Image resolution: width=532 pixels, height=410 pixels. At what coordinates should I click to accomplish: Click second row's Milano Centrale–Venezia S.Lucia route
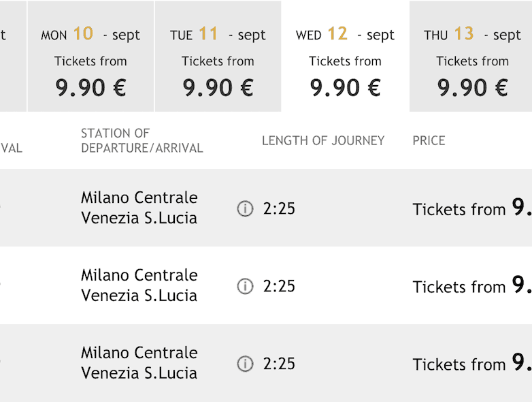click(139, 285)
